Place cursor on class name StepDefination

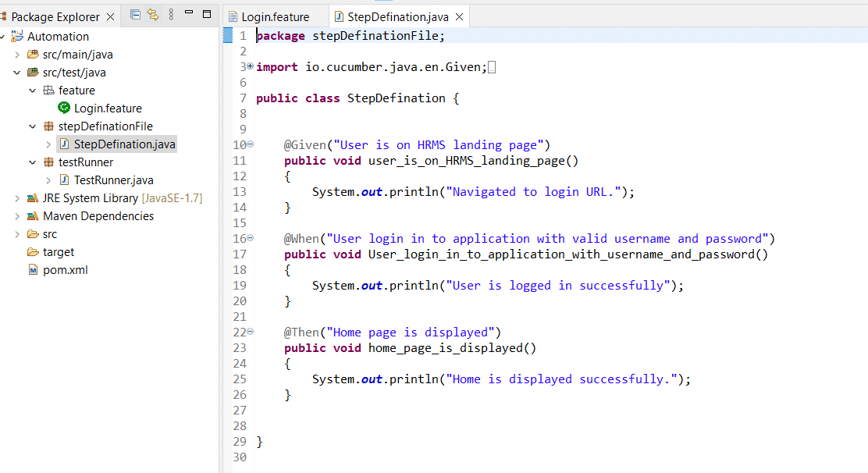click(x=397, y=98)
